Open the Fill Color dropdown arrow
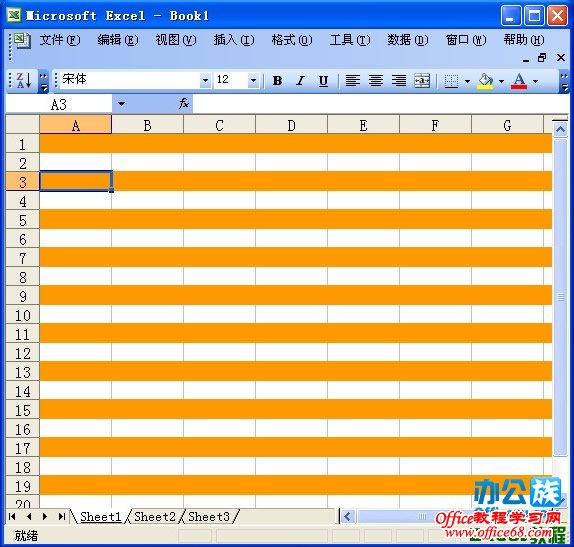This screenshot has height=547, width=574. 502,81
